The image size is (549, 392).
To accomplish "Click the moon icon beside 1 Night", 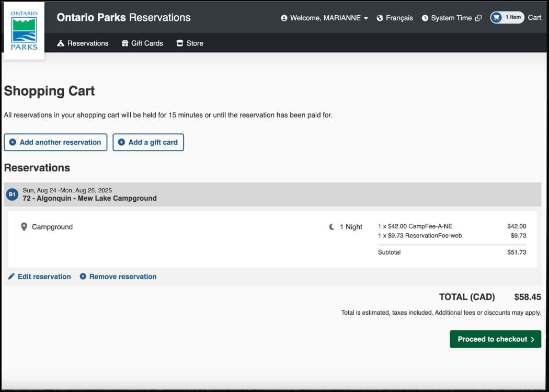I will coord(331,227).
